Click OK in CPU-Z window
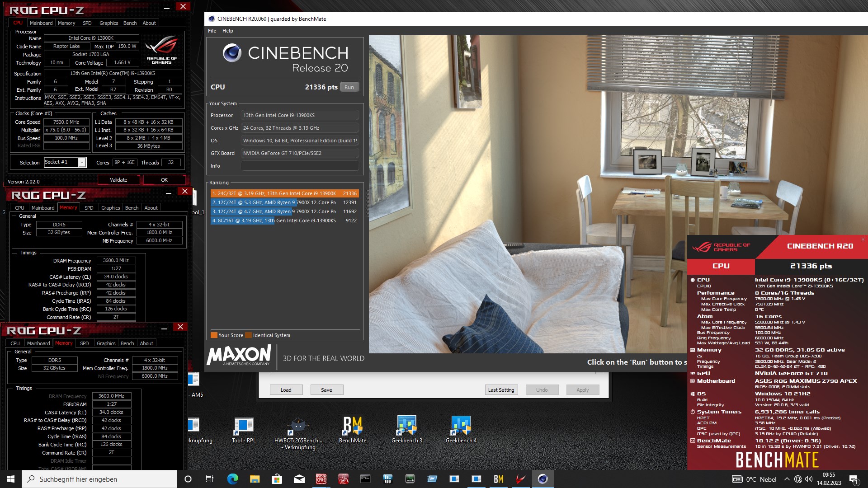Viewport: 868px width, 488px height. (x=164, y=180)
